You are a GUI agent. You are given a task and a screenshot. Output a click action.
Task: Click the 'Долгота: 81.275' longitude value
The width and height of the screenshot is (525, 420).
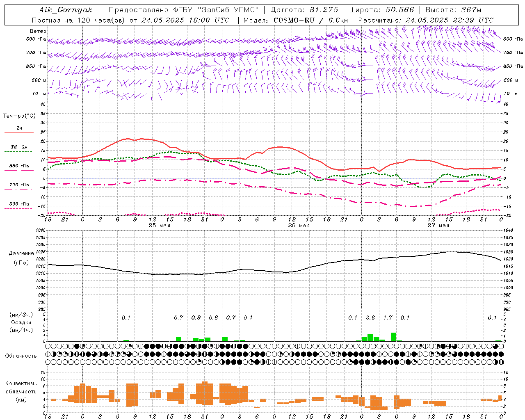[304, 10]
